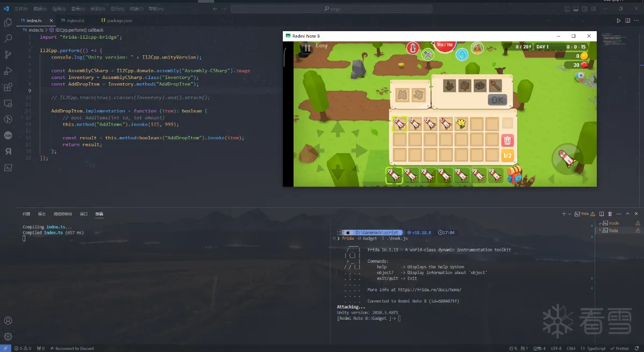Toggle inventory page with 1/2 button
This screenshot has height=352, width=644.
tap(507, 156)
